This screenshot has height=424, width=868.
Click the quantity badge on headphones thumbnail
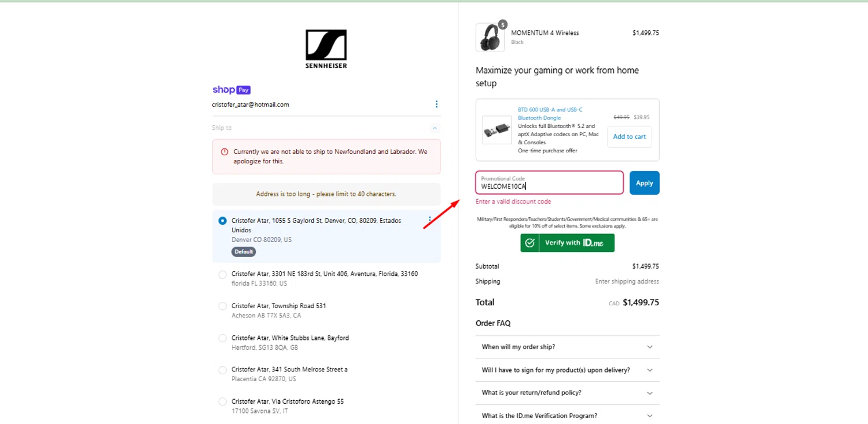pos(502,24)
